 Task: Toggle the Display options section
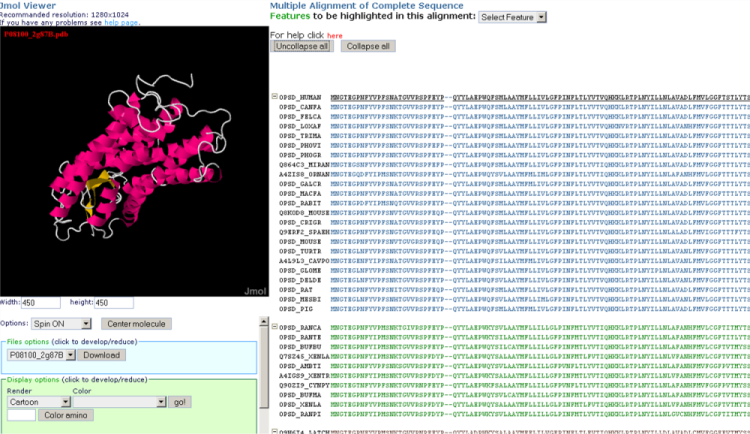click(x=33, y=379)
